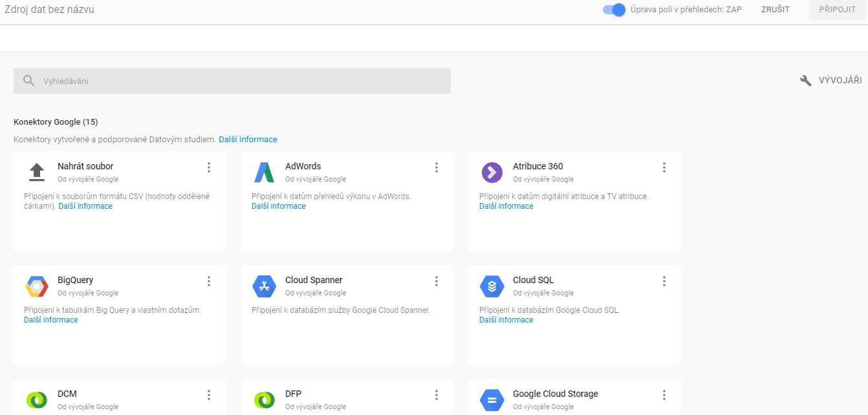
Task: Select the Cloud SQL connector title
Action: tap(534, 280)
